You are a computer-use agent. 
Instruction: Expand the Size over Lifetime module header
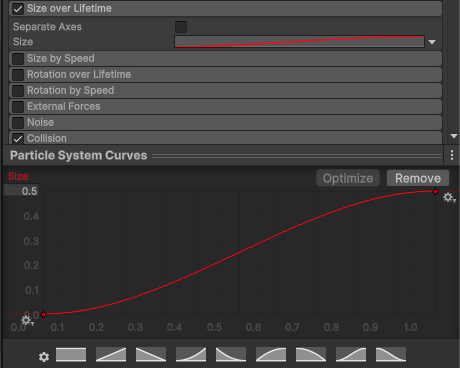coord(226,9)
